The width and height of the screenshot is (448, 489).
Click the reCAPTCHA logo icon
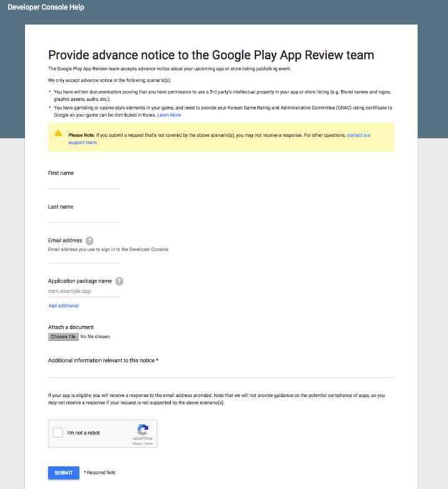click(x=143, y=430)
